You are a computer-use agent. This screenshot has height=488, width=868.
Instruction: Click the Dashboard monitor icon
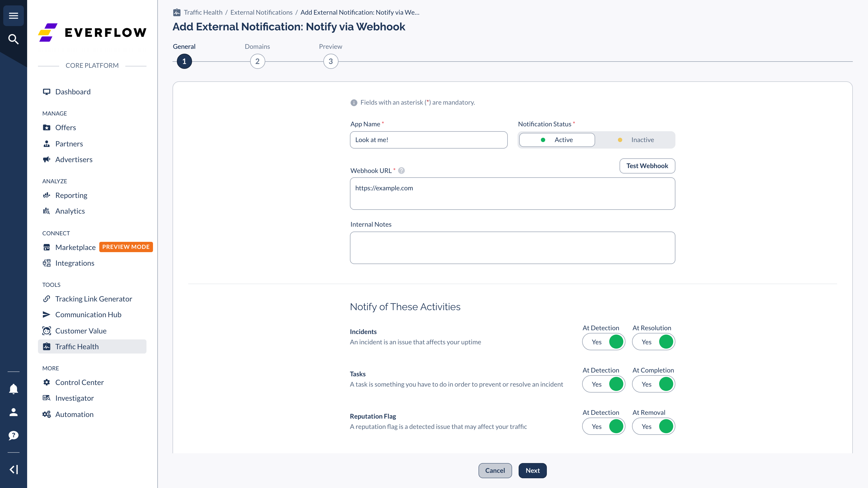tap(46, 92)
